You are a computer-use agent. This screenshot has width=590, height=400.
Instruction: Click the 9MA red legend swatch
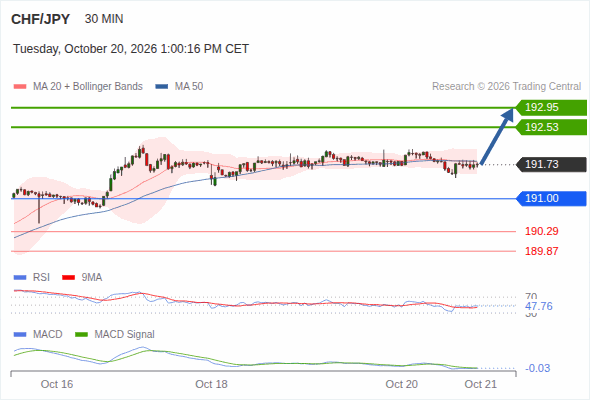(68, 278)
